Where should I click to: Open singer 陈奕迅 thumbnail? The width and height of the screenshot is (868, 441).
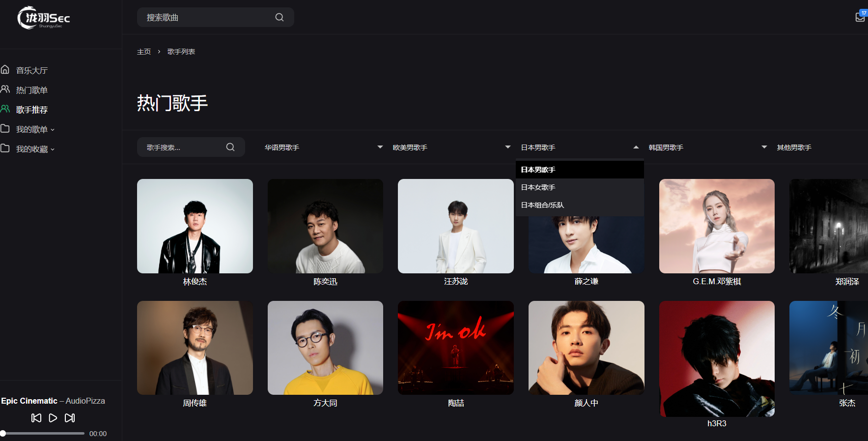(325, 226)
